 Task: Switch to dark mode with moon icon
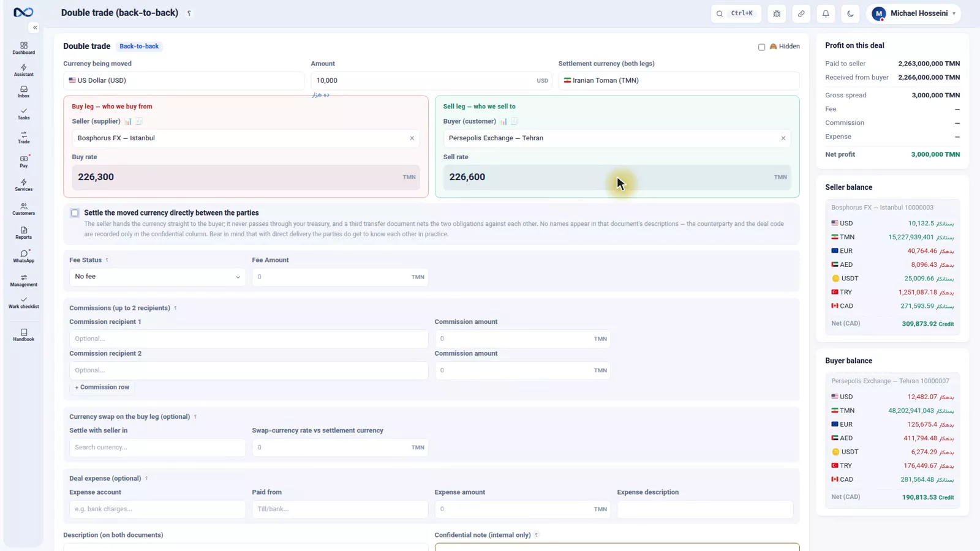coord(850,13)
